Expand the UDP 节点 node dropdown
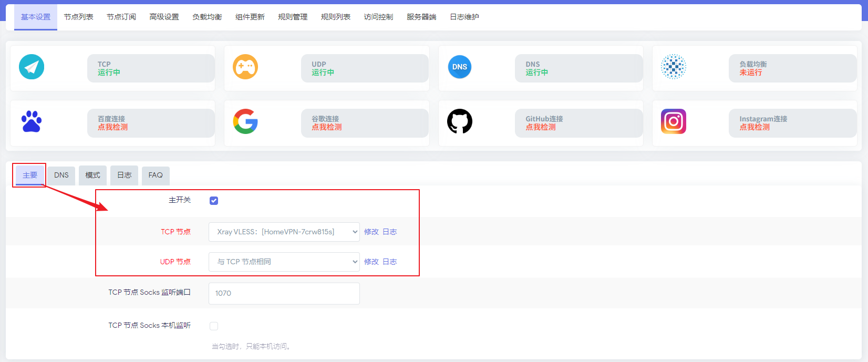This screenshot has width=868, height=362. [x=284, y=262]
